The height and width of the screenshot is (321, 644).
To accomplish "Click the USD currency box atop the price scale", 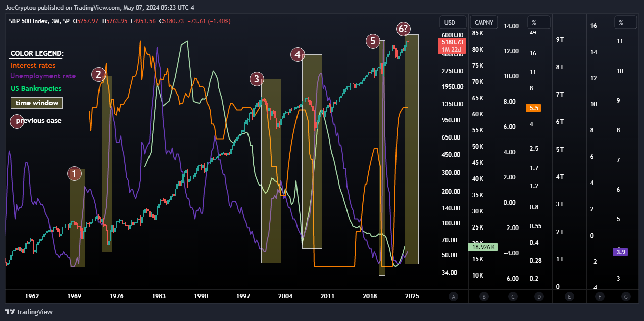I will 453,22.
